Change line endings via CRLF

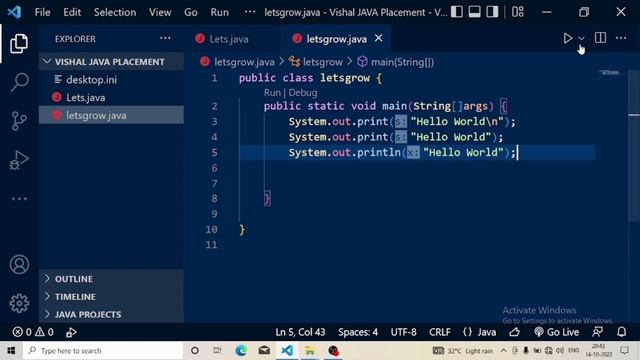tap(440, 332)
